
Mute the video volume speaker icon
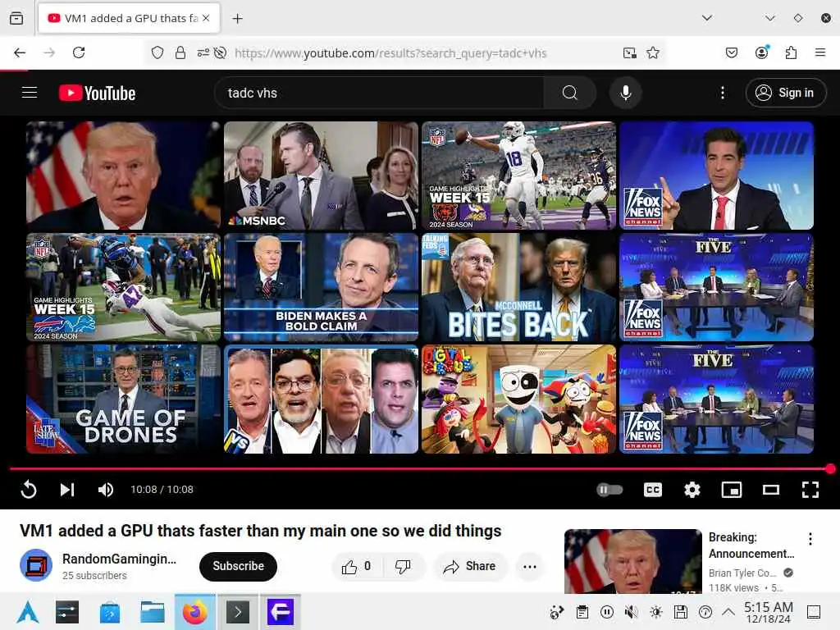pyautogui.click(x=106, y=489)
